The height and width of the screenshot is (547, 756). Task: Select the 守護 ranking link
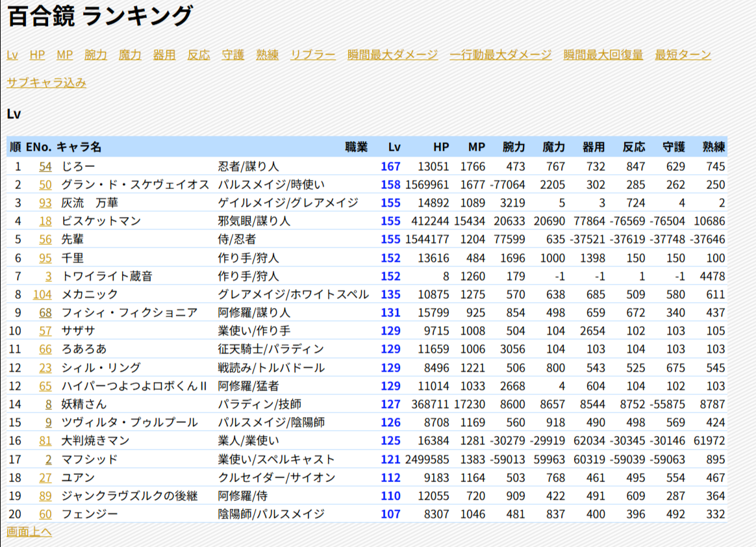(x=233, y=55)
